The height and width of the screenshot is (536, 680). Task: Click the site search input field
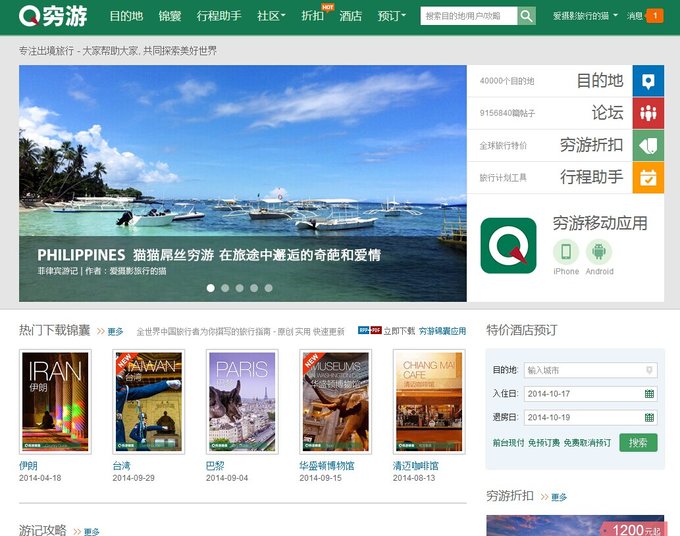point(469,16)
